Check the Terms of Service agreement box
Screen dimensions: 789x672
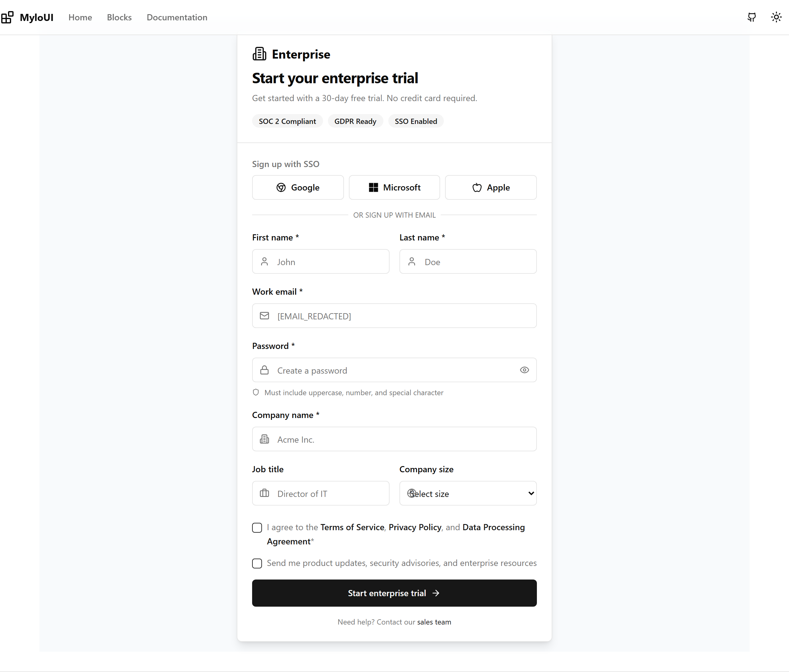(x=257, y=528)
